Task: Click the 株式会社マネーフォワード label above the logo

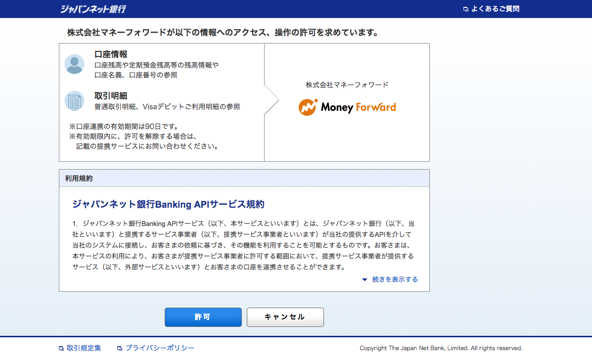Action: [347, 85]
